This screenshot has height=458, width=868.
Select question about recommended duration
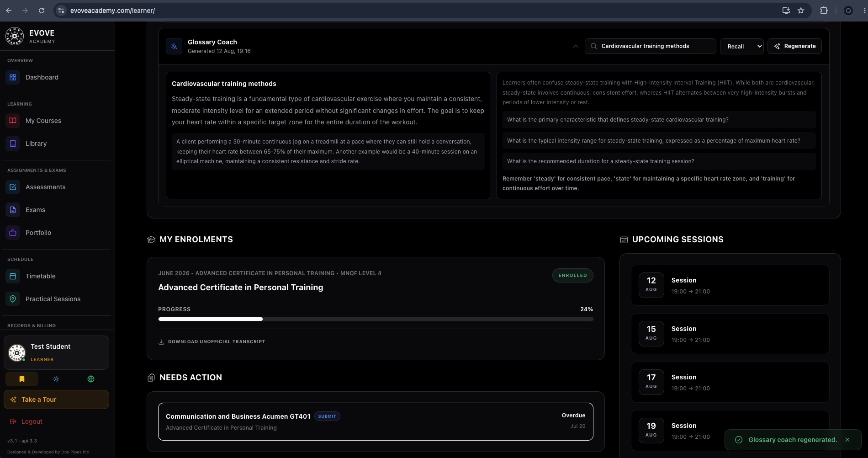(659, 161)
